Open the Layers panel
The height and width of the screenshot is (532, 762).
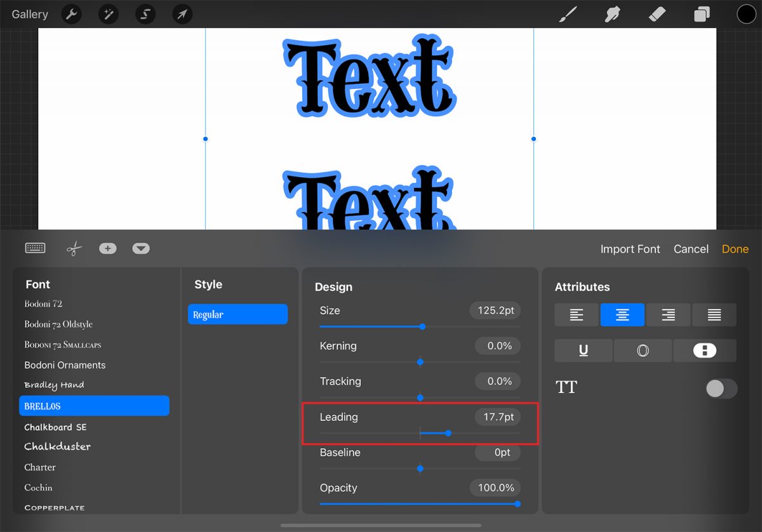coord(702,14)
